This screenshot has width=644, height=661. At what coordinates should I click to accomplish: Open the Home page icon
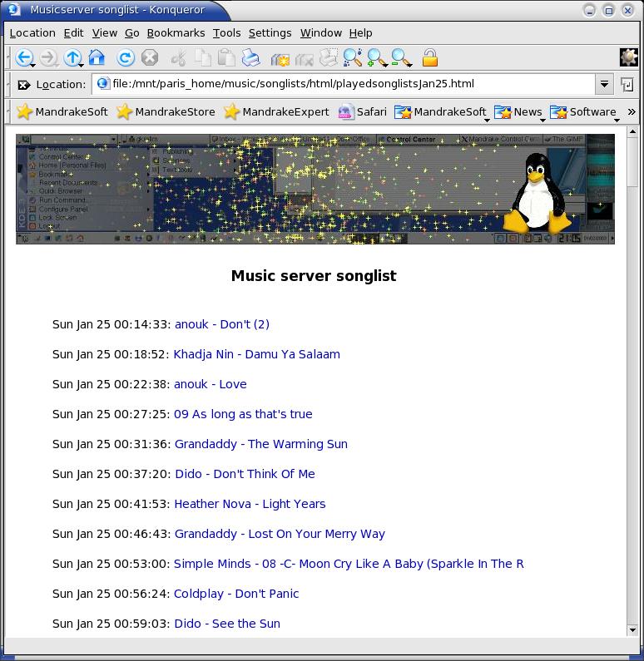97,57
